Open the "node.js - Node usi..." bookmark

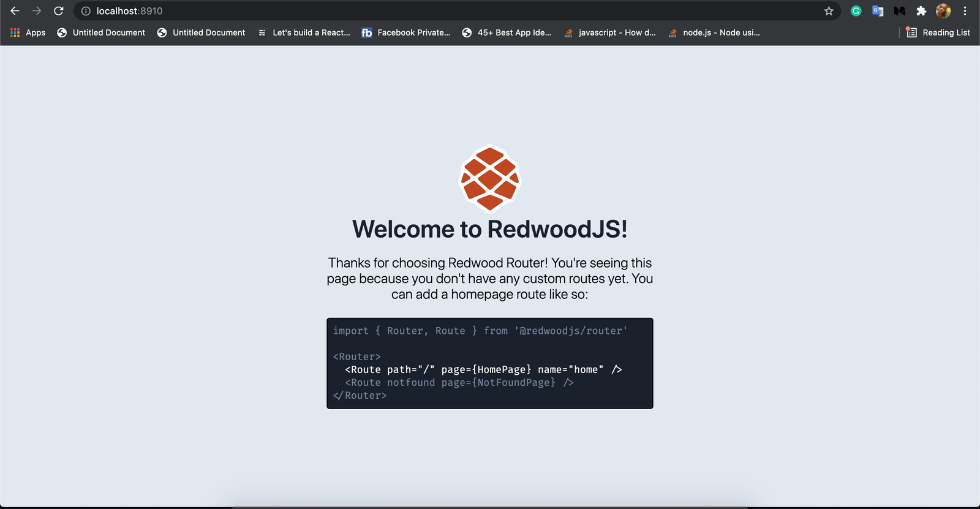click(714, 32)
